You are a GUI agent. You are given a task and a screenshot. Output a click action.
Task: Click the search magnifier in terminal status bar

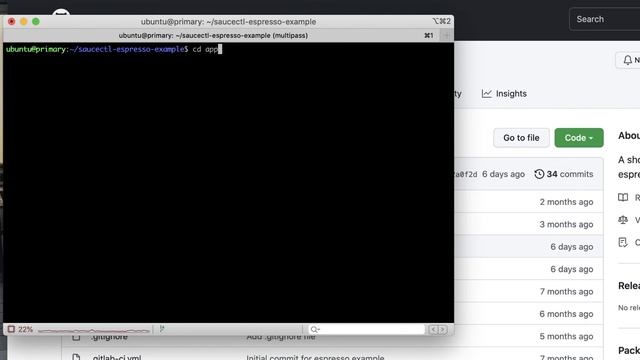tap(315, 329)
